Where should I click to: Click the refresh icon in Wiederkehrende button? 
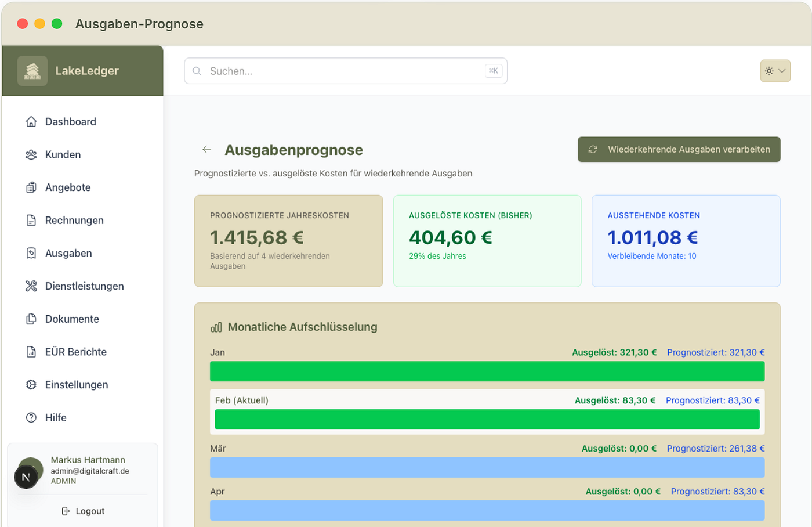point(593,150)
